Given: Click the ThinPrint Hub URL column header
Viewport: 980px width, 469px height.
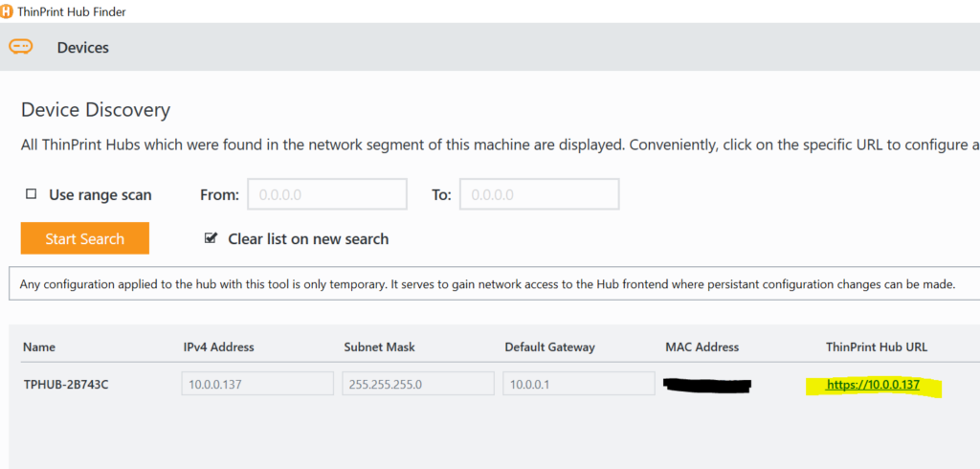Looking at the screenshot, I should [877, 347].
